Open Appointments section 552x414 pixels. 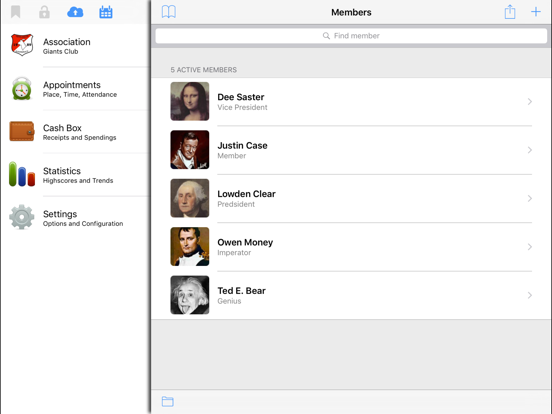tap(76, 89)
